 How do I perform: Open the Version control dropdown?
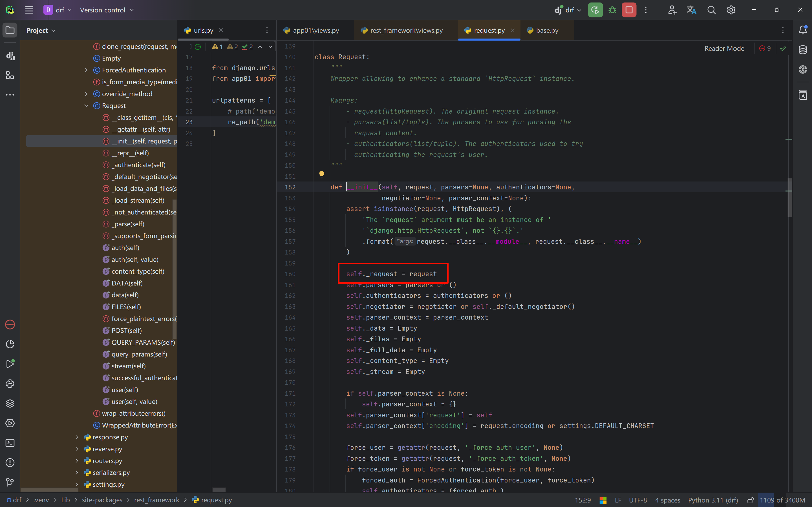107,10
